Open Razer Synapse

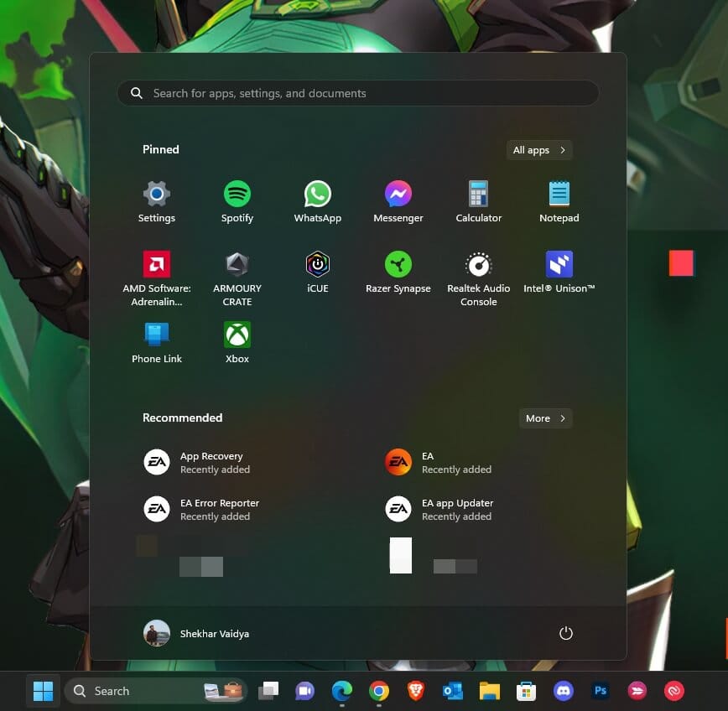coord(398,262)
